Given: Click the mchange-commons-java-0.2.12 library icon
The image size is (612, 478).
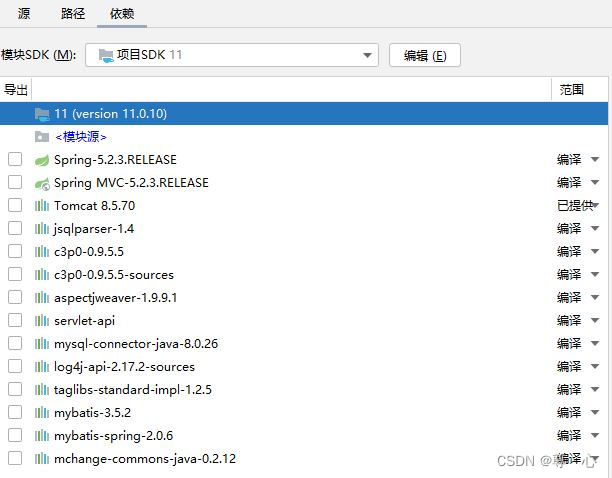Looking at the screenshot, I should point(42,458).
